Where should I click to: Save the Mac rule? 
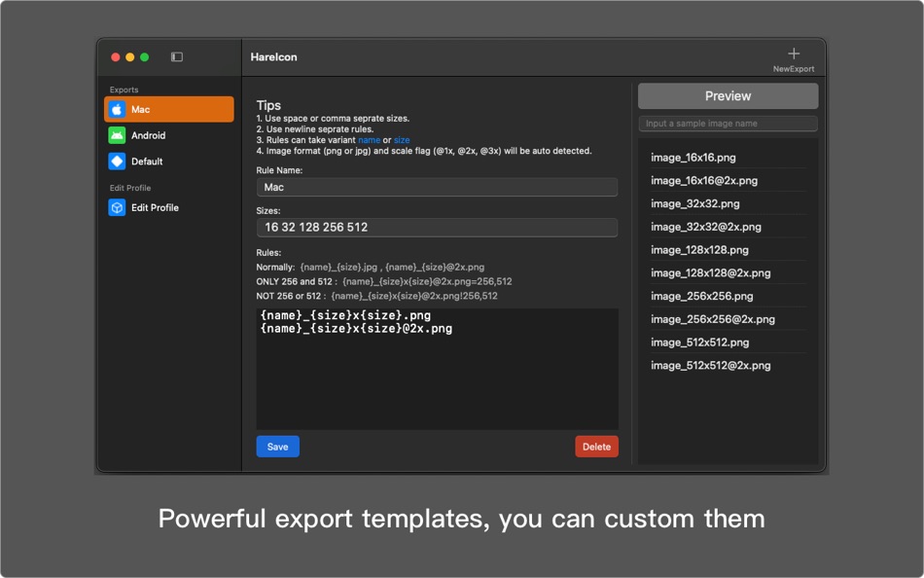click(277, 447)
